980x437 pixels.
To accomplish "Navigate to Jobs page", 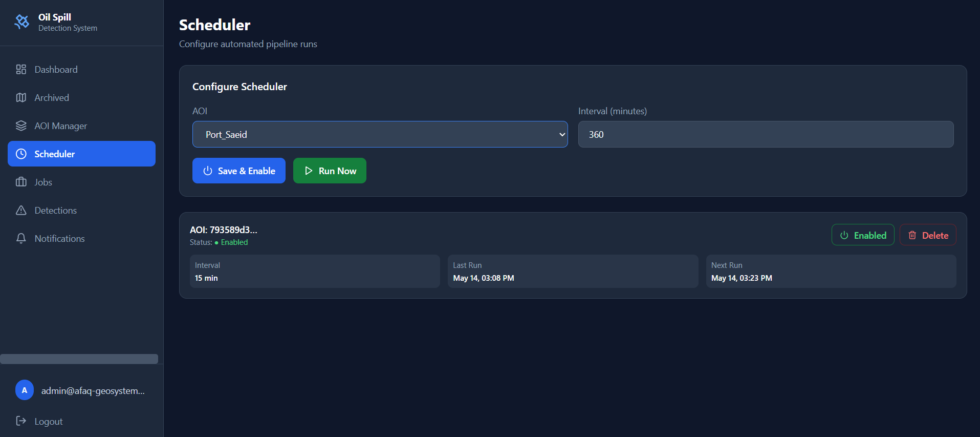I will 81,182.
